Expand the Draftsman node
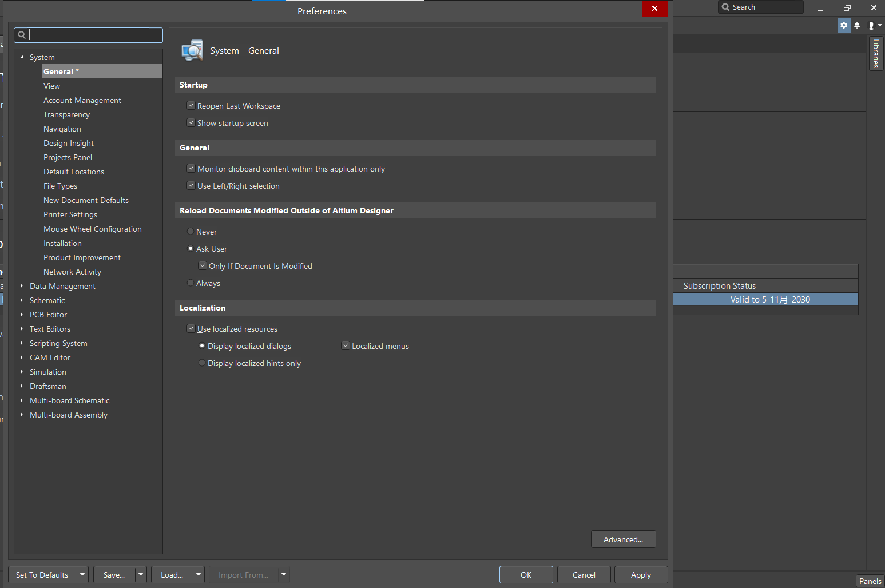This screenshot has width=885, height=588. tap(22, 386)
